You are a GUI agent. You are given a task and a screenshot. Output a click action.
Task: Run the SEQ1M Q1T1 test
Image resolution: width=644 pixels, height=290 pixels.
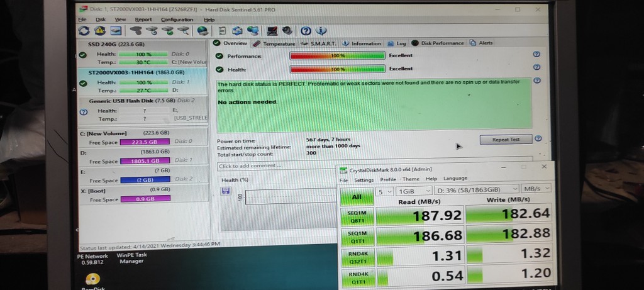[357, 236]
